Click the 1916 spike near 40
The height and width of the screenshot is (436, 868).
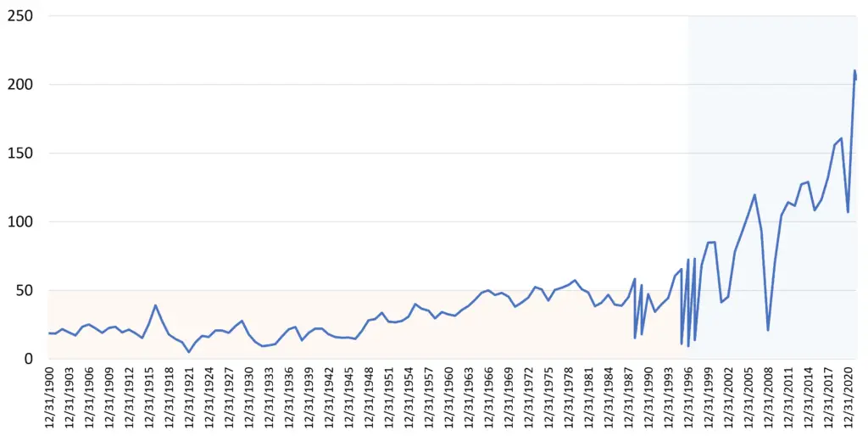pos(156,305)
